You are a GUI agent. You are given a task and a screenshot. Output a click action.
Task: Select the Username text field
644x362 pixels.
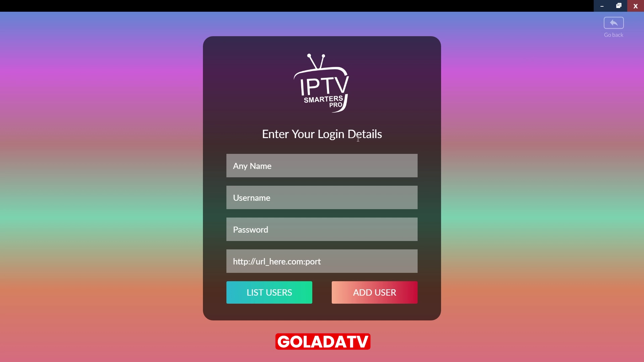(x=322, y=197)
